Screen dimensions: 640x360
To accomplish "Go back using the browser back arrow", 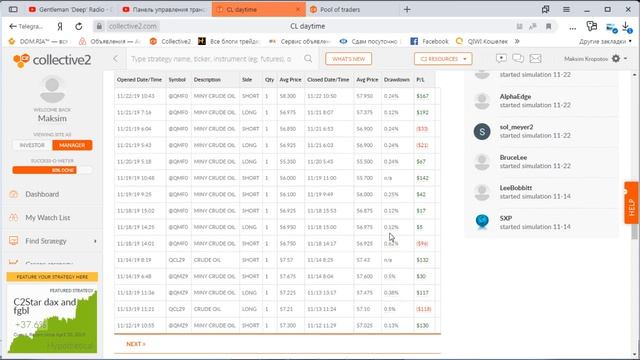I will pos(13,26).
